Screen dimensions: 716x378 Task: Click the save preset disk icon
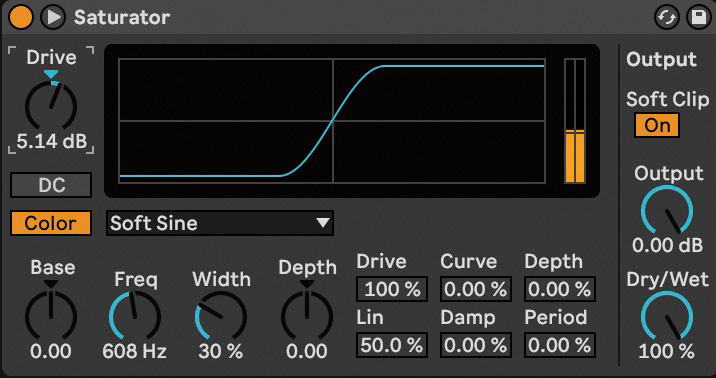point(699,18)
